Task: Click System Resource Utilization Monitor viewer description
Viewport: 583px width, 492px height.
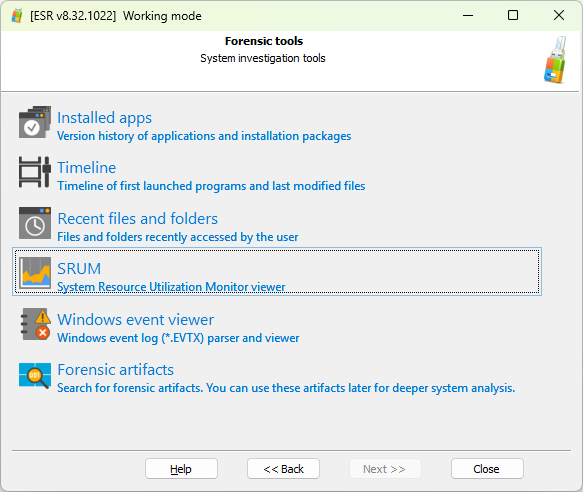Action: (x=171, y=287)
